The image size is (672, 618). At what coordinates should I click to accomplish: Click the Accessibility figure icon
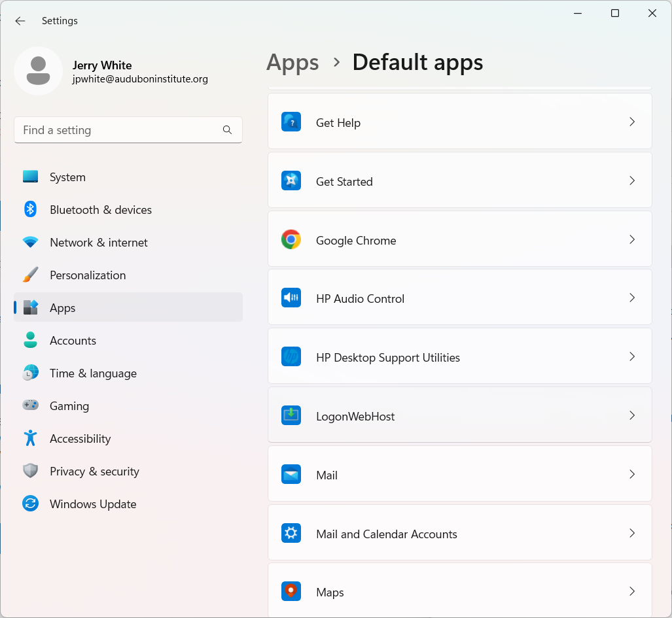(x=31, y=438)
